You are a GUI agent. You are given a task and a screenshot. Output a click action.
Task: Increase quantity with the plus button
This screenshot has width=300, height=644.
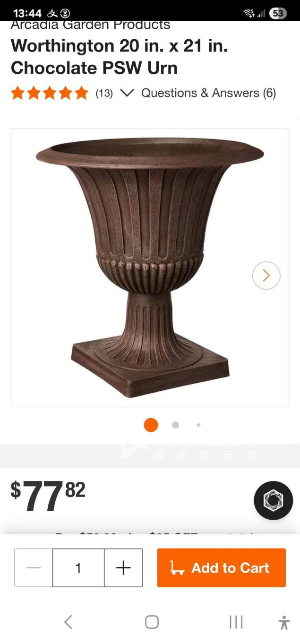(x=123, y=567)
